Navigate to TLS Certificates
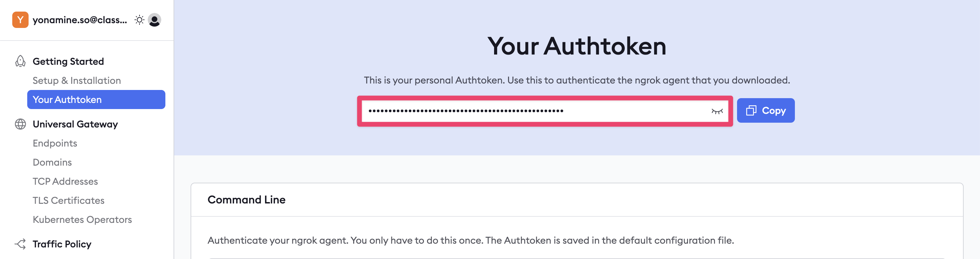This screenshot has height=259, width=980. pyautogui.click(x=68, y=200)
